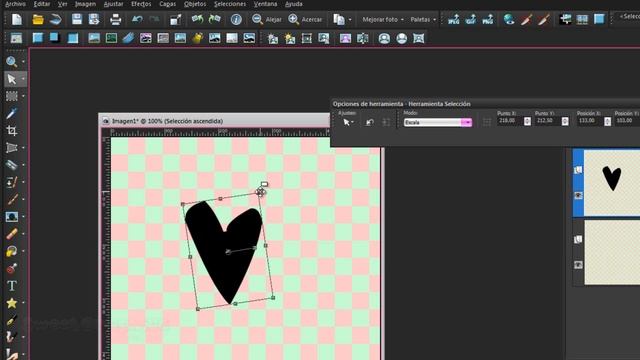Select the empty lower layer thumbnail
The width and height of the screenshot is (640, 360).
(612, 252)
